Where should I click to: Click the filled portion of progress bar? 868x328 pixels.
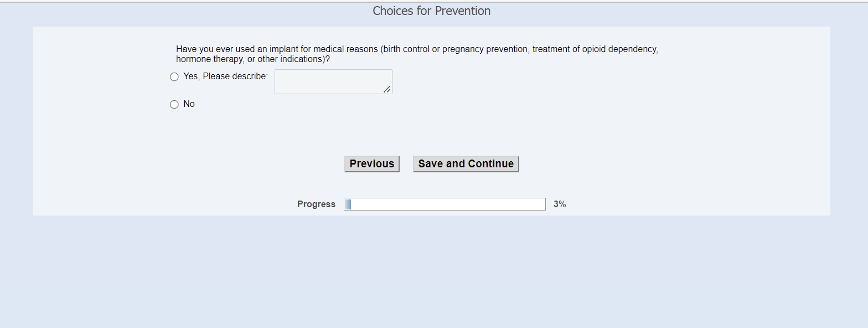(x=348, y=204)
